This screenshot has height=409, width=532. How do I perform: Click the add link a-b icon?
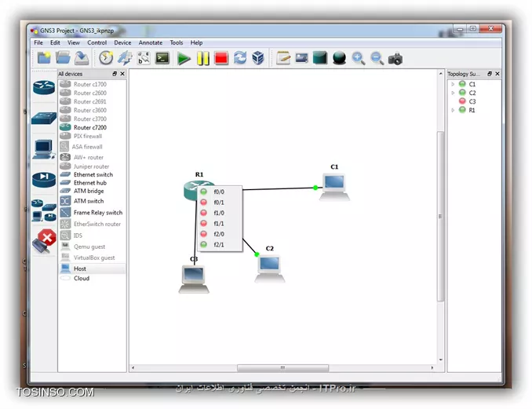coord(144,58)
